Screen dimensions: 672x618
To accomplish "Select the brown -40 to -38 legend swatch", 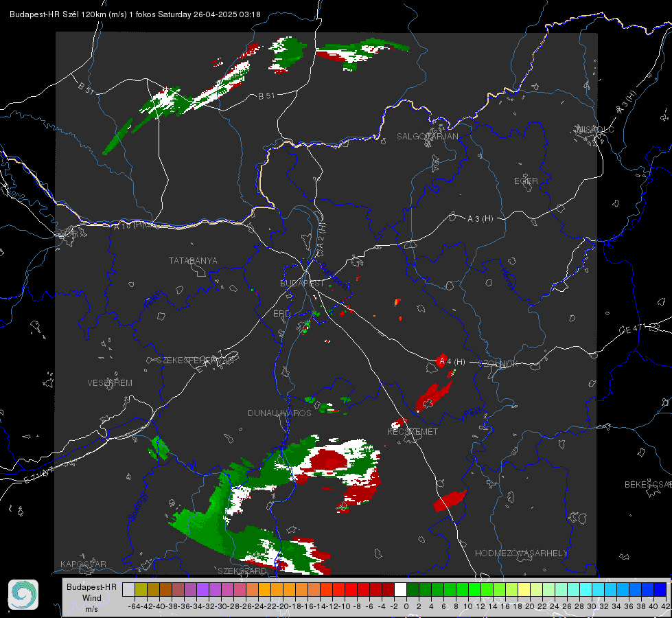I will coord(165,590).
